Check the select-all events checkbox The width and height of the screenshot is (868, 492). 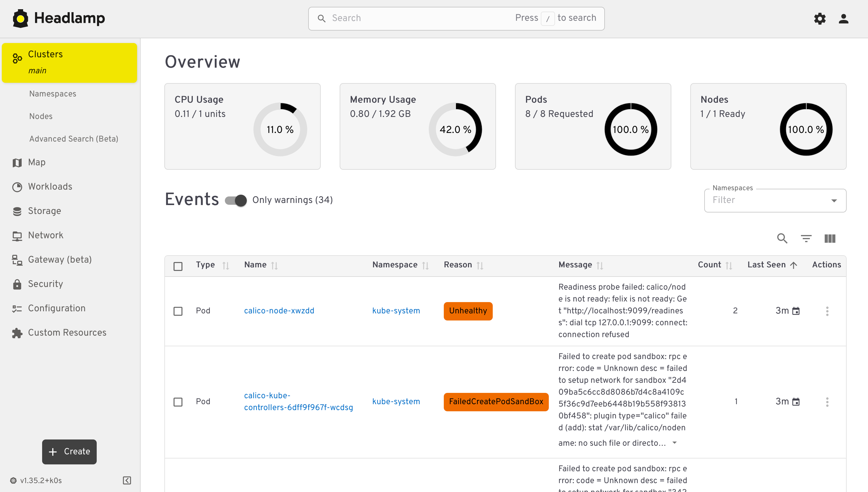178,266
